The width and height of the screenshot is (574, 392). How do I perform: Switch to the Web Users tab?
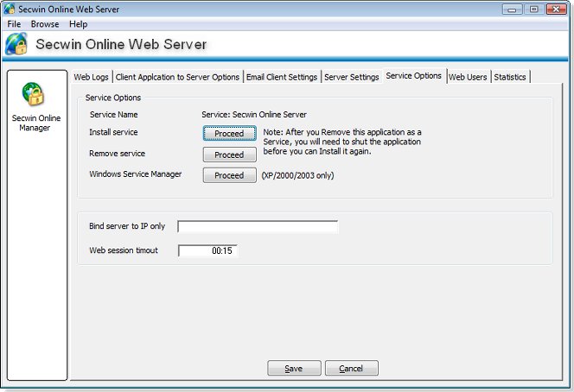click(x=468, y=77)
